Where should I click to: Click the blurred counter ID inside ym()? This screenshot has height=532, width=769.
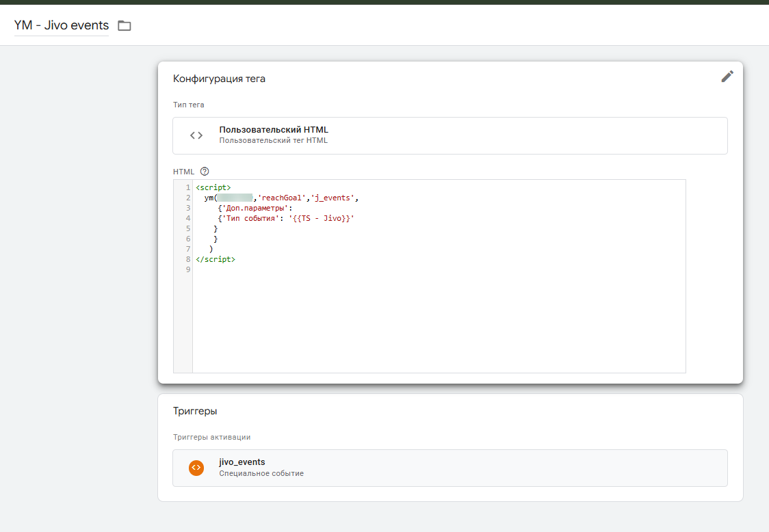(x=235, y=198)
